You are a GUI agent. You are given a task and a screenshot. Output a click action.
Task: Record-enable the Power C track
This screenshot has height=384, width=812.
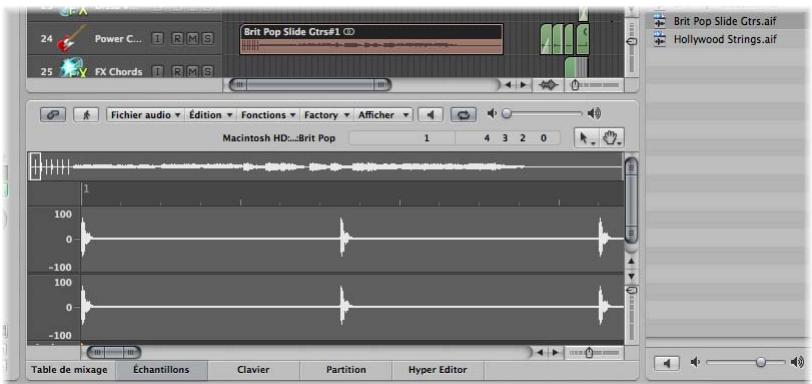coord(178,39)
